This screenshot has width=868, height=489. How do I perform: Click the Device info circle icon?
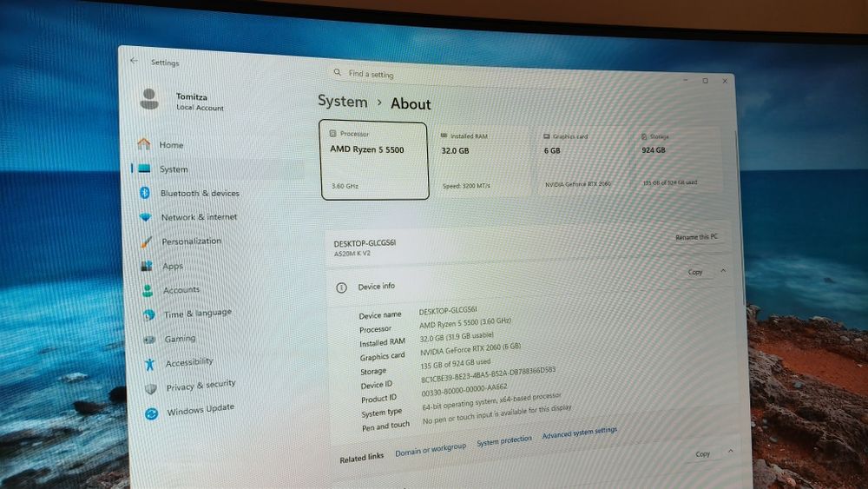(x=341, y=287)
